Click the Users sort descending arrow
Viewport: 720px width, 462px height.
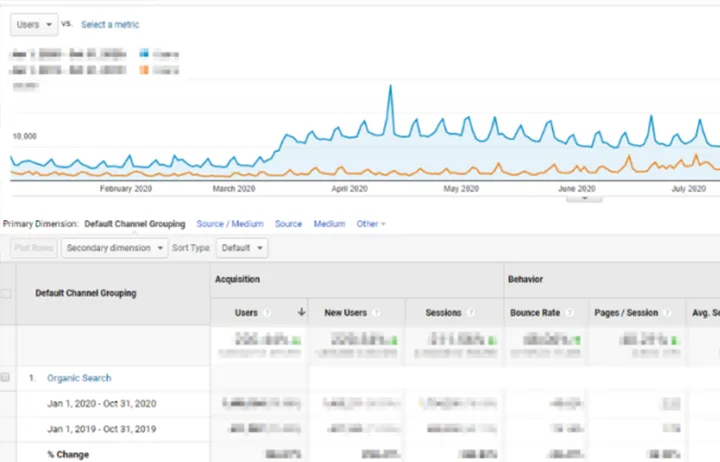[301, 312]
